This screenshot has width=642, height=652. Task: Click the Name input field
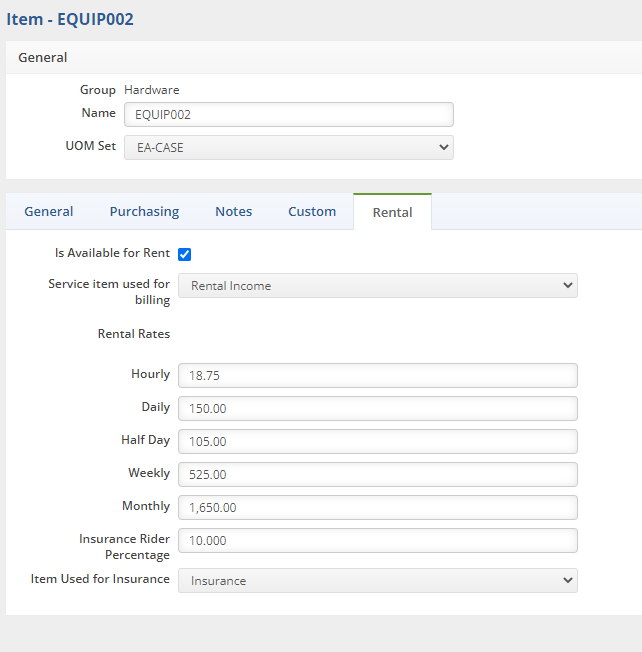[x=289, y=114]
